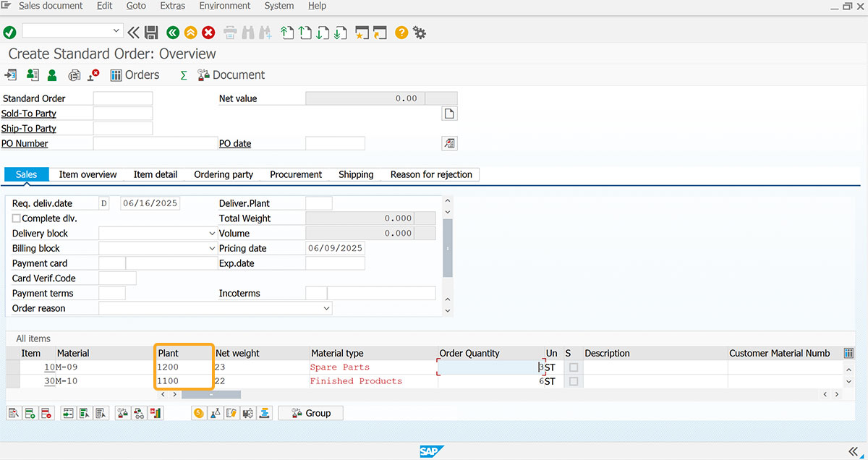The image size is (868, 460).
Task: Click the green Back icon
Action: click(x=172, y=33)
